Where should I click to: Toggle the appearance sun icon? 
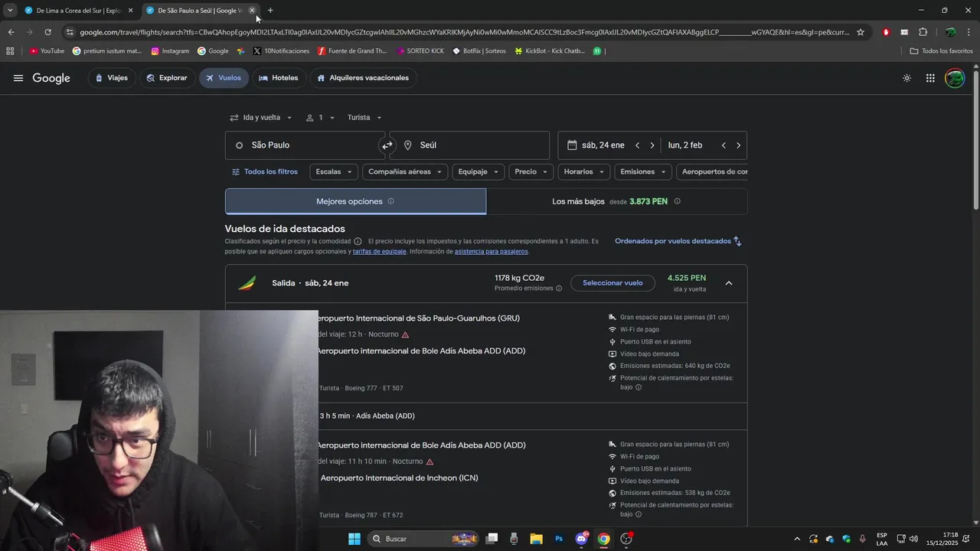[x=906, y=78]
